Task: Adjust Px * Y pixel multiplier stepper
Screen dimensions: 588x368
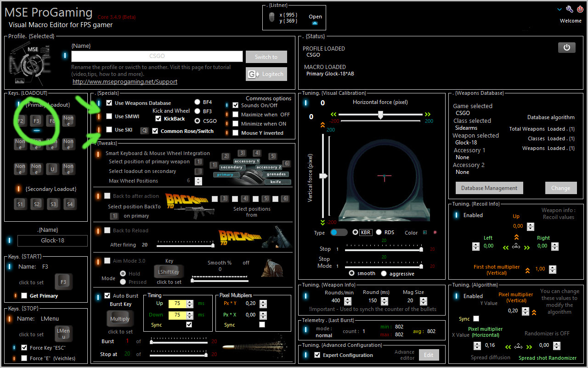Action: pos(263,304)
